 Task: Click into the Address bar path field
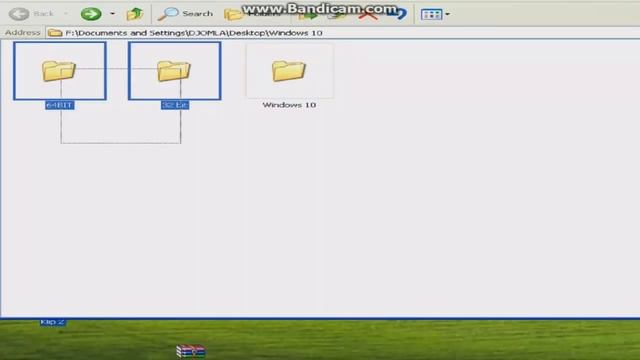[x=343, y=33]
